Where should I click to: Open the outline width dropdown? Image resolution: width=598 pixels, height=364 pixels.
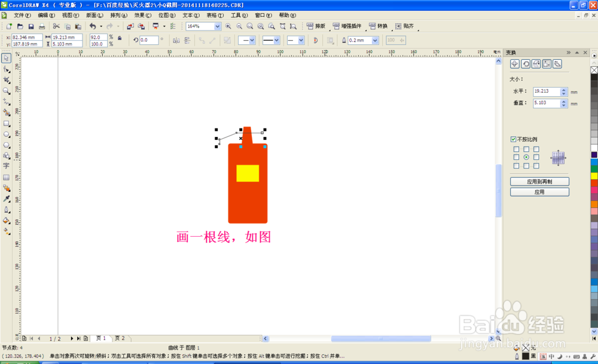click(374, 40)
